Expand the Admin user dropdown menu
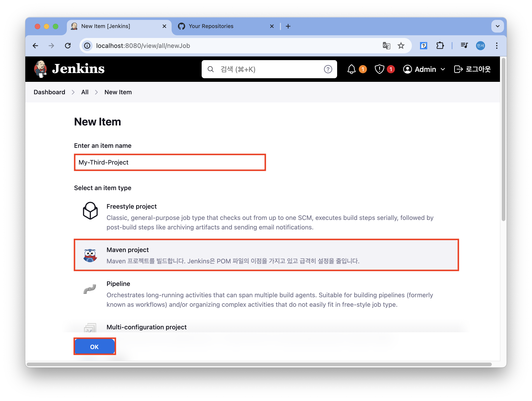The width and height of the screenshot is (532, 401). [443, 69]
